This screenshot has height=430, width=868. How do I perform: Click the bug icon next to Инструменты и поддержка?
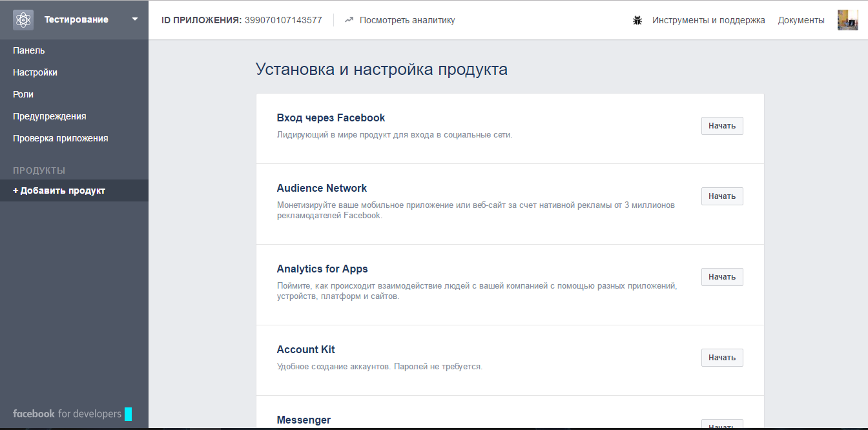pyautogui.click(x=637, y=20)
